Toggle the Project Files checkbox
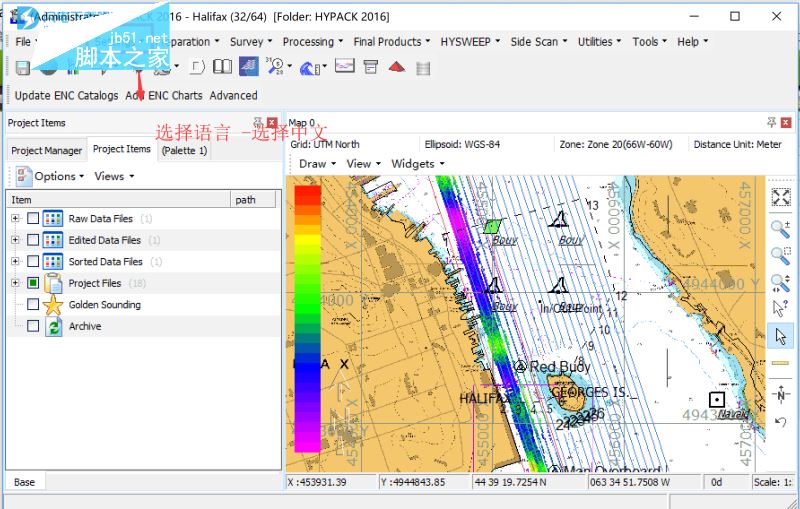This screenshot has height=509, width=800. click(33, 283)
